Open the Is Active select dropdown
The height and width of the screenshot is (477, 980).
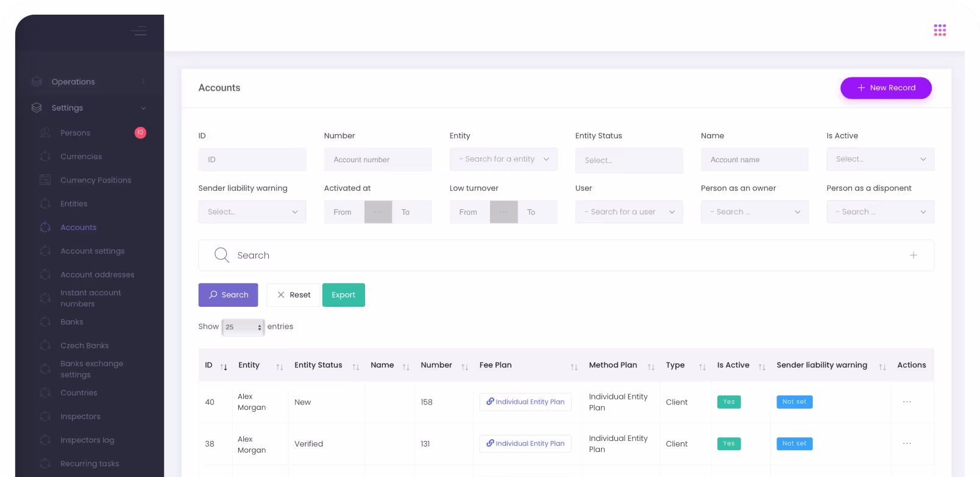(880, 159)
